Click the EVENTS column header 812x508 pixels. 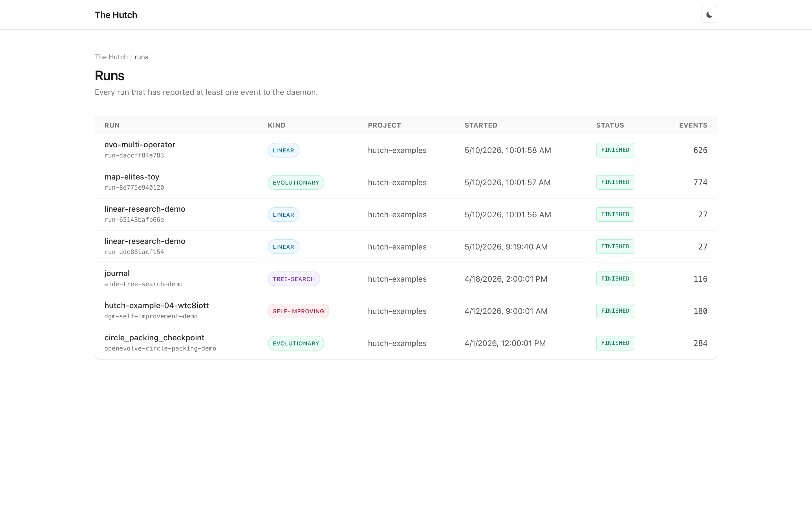click(693, 125)
